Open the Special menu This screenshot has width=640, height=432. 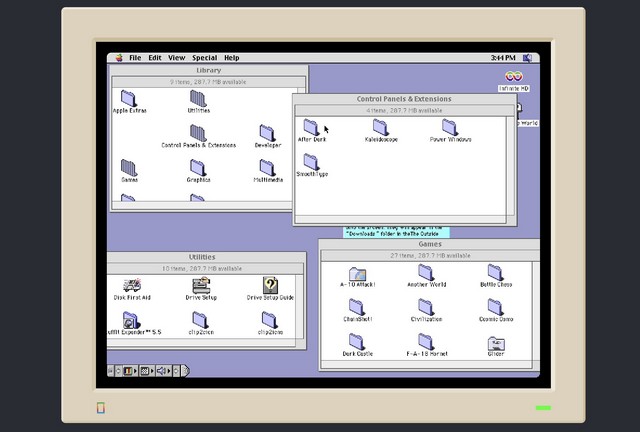(204, 58)
